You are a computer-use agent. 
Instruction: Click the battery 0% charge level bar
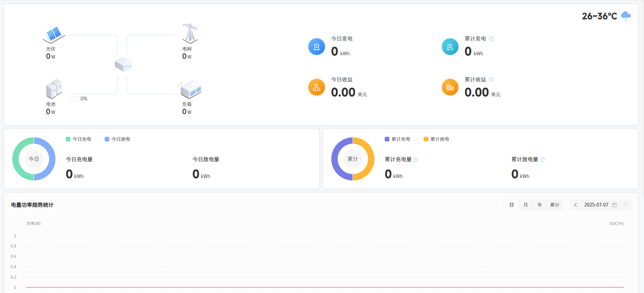point(74,99)
